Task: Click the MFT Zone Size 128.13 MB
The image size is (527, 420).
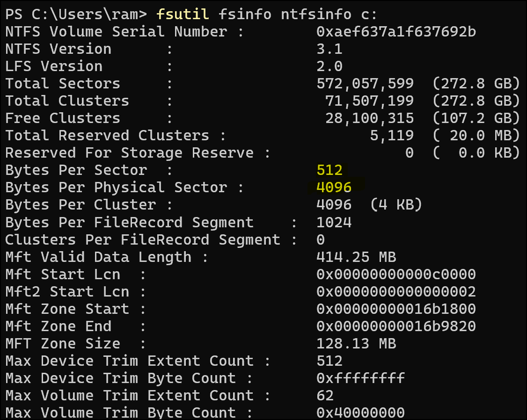Action: click(x=356, y=343)
